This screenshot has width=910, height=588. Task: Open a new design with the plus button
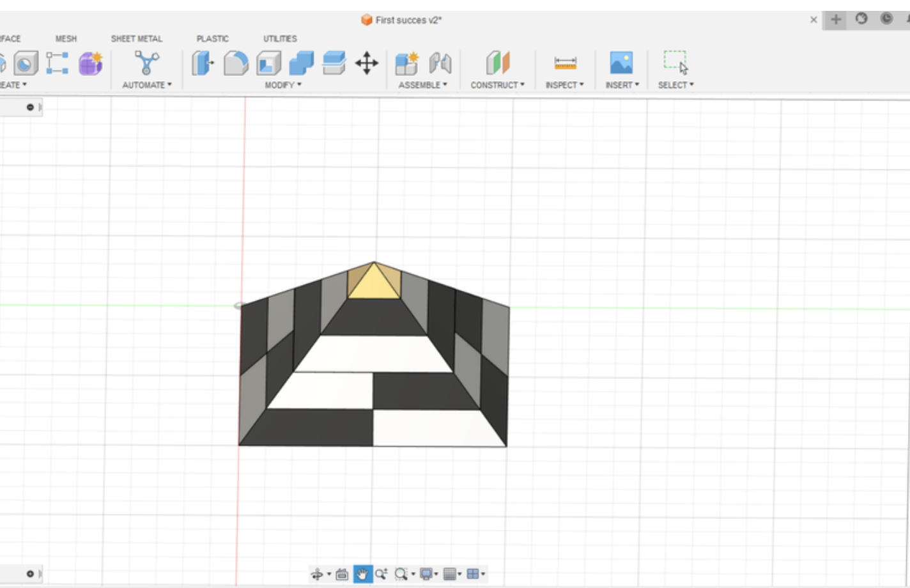click(x=835, y=19)
